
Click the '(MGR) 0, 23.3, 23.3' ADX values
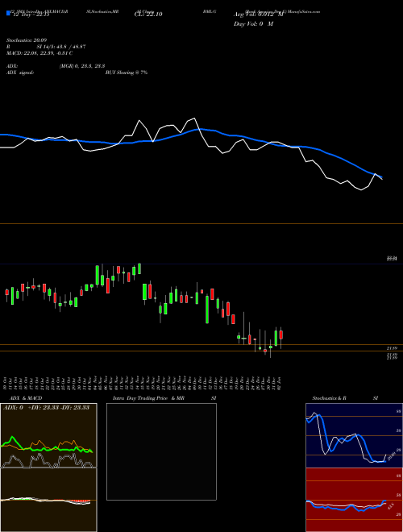tap(82, 66)
